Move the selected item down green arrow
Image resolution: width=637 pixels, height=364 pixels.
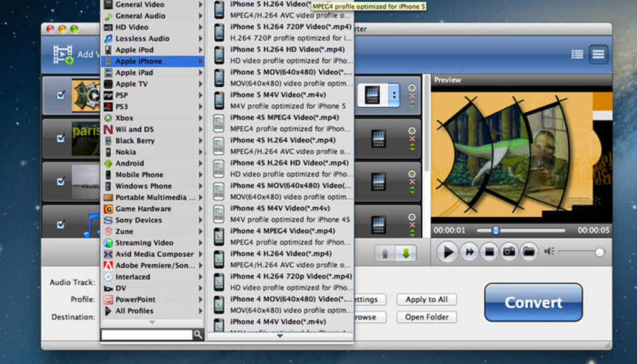pyautogui.click(x=406, y=253)
